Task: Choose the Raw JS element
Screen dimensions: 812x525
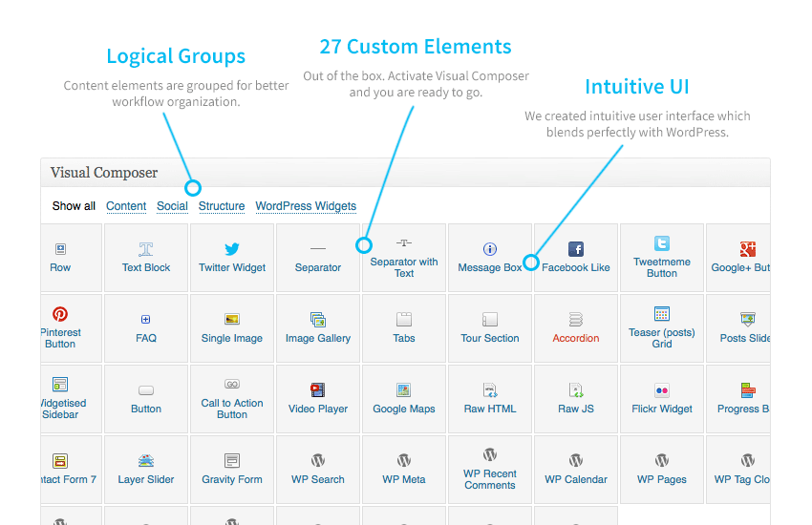Action: 576,399
